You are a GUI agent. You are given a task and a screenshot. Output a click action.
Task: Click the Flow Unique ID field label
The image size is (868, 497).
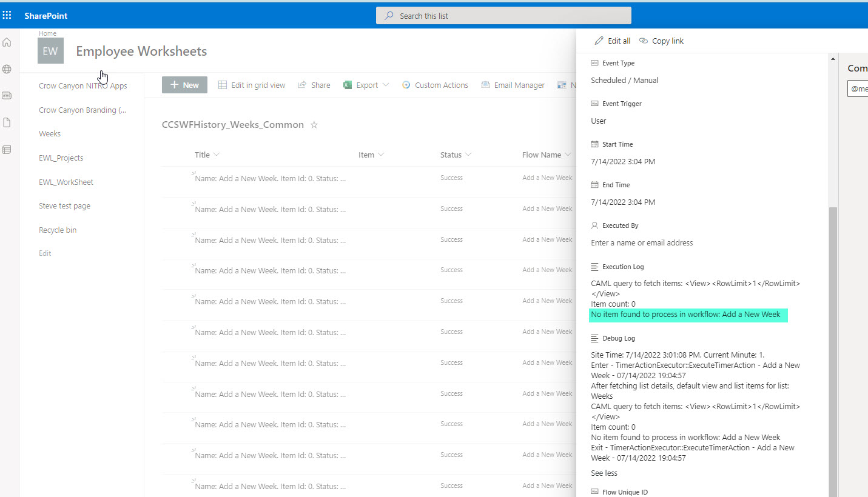[x=625, y=492]
